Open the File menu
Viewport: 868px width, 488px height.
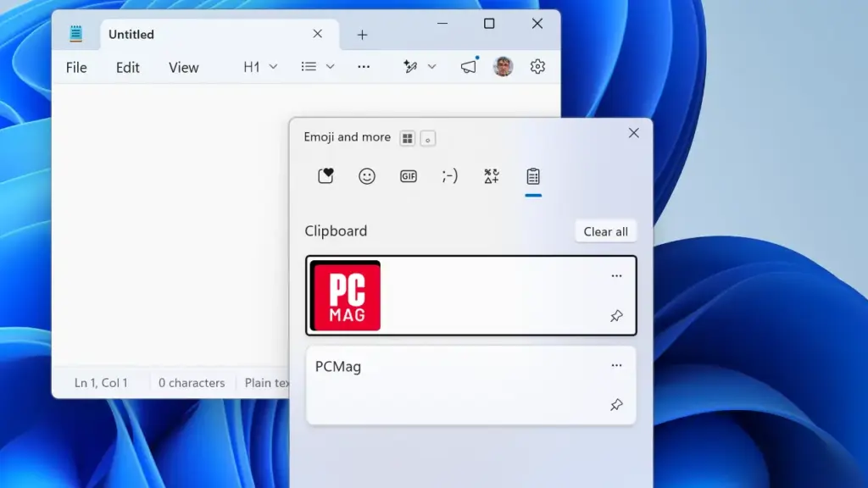point(76,68)
